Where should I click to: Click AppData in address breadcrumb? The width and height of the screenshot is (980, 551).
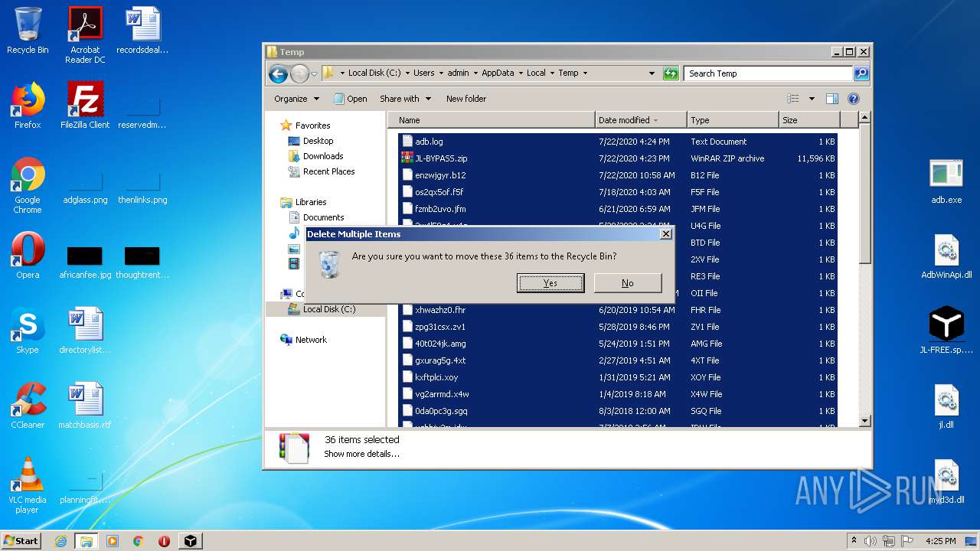[498, 73]
